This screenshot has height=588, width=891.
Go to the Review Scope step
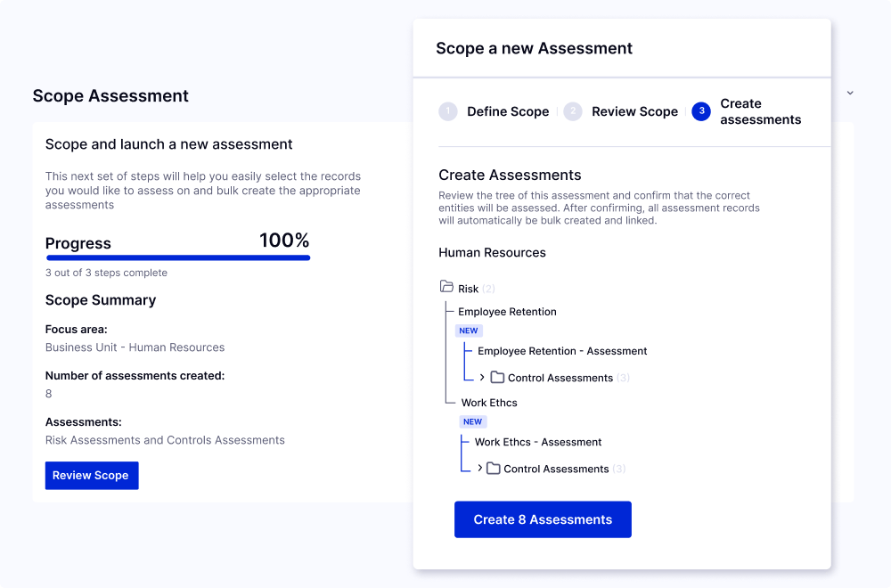[x=634, y=111]
